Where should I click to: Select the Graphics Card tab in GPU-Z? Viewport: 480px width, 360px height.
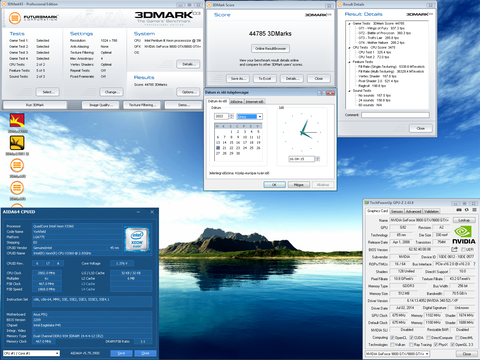(x=377, y=211)
